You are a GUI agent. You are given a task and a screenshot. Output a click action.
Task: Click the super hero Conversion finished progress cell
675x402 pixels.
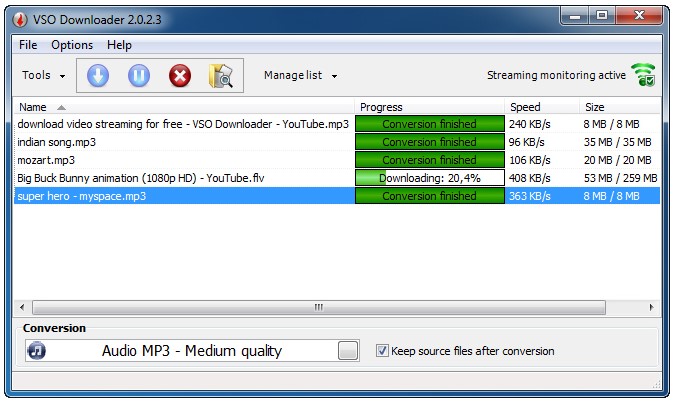point(430,196)
